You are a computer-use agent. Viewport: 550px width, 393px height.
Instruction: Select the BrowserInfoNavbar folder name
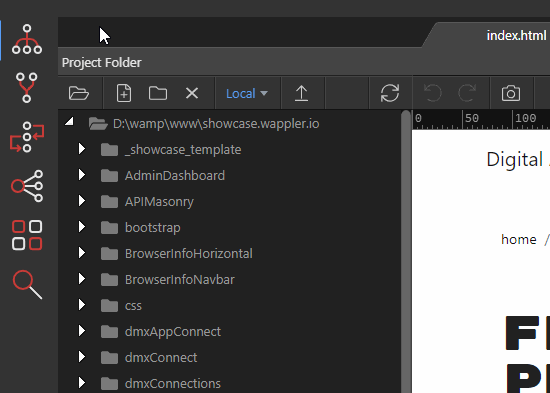(x=180, y=279)
